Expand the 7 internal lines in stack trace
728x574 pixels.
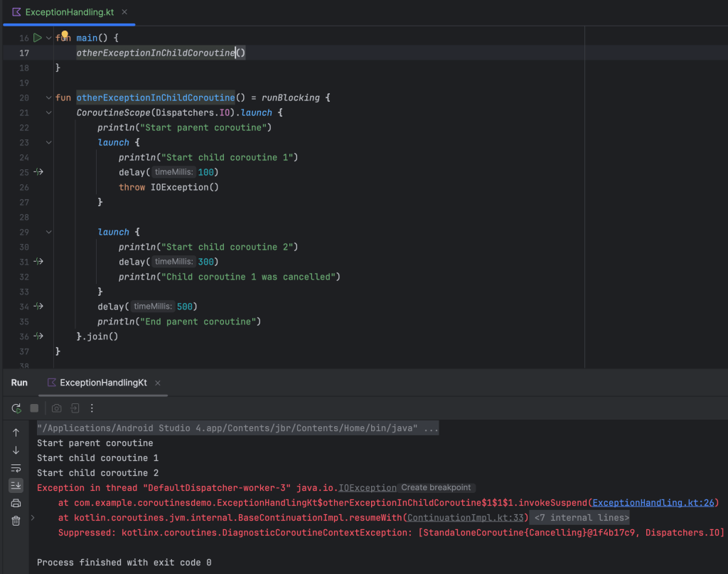pos(580,518)
